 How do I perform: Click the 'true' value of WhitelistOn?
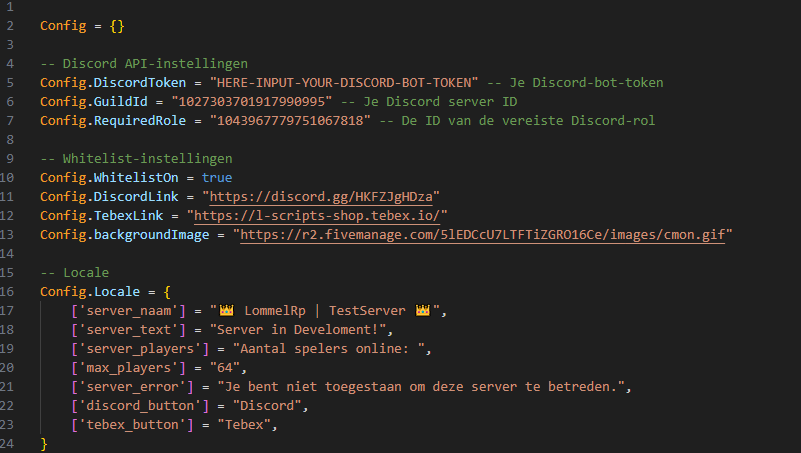click(217, 178)
